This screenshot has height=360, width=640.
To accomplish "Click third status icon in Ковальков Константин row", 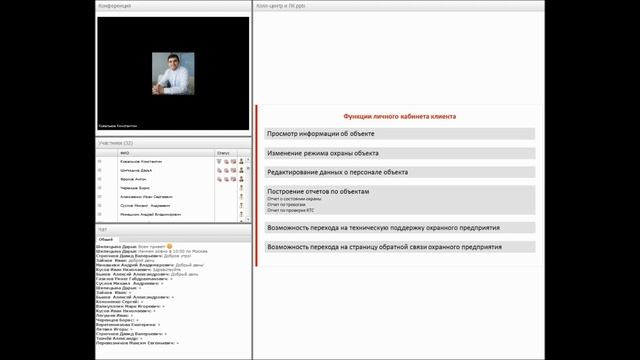I will click(233, 162).
